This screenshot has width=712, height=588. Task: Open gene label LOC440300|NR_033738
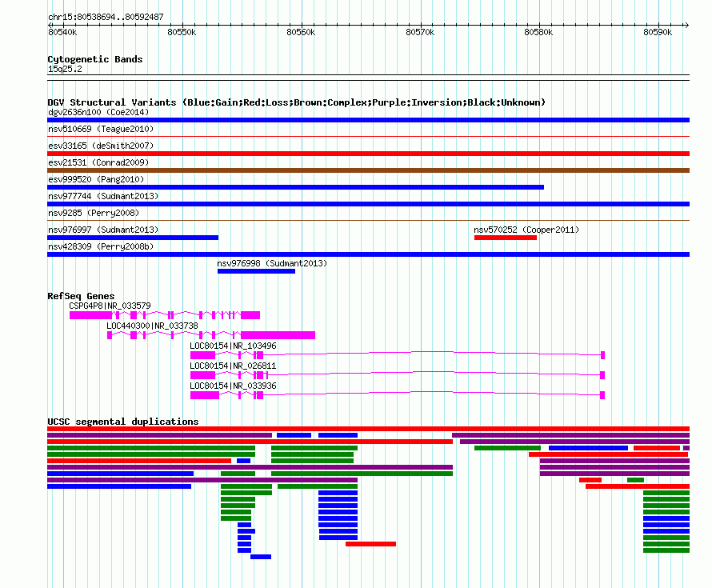152,326
